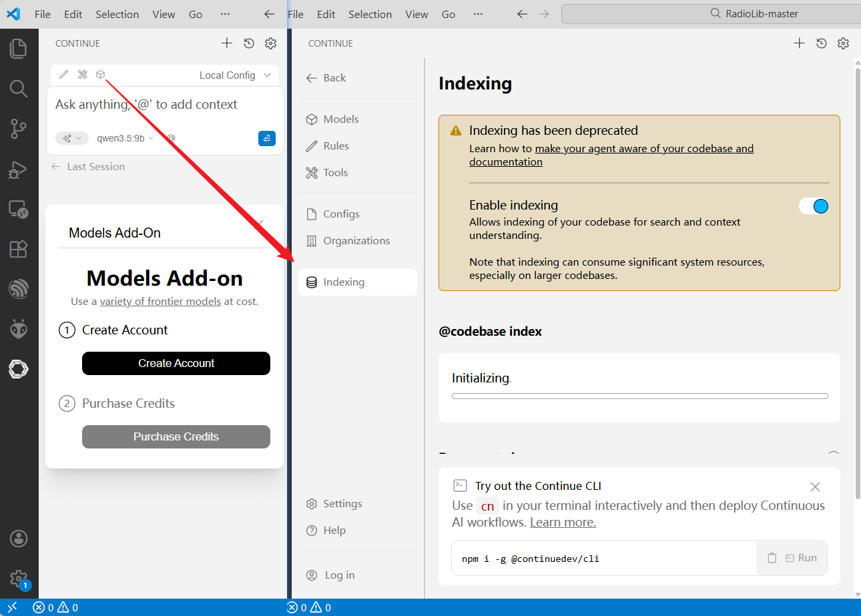The width and height of the screenshot is (861, 616).
Task: Open Search view in left activity bar
Action: [19, 88]
